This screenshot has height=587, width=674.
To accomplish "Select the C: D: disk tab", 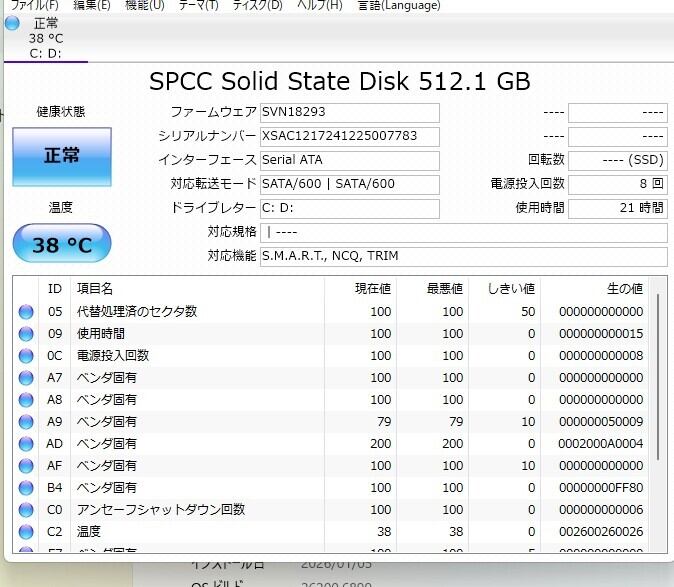I will pos(46,38).
